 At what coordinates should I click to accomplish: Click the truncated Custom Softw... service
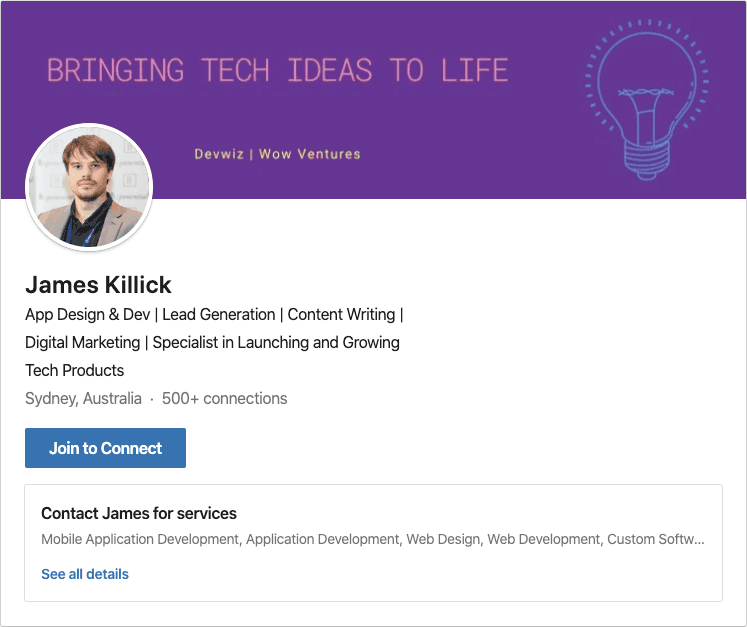point(655,539)
